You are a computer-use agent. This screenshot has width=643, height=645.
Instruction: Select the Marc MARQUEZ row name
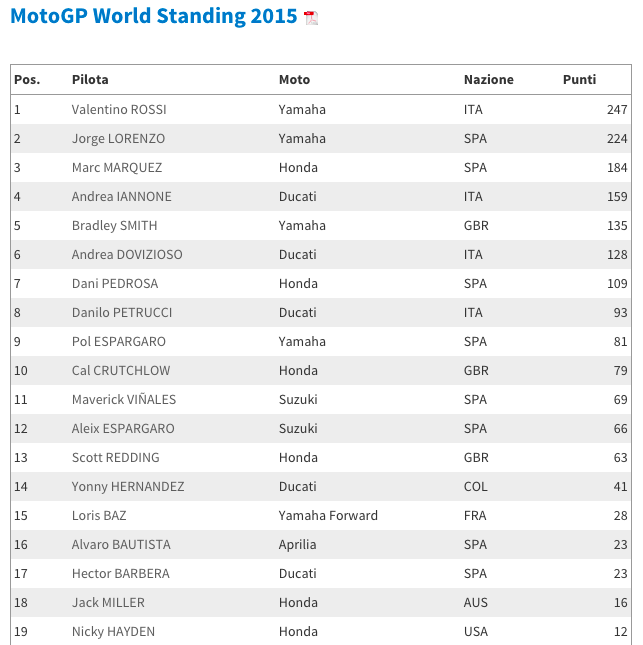[116, 168]
